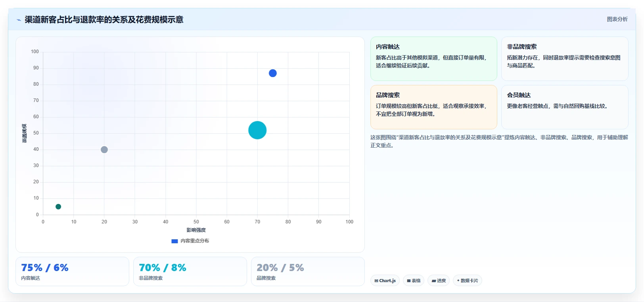Click the 内容重点分布 legend label

point(195,241)
